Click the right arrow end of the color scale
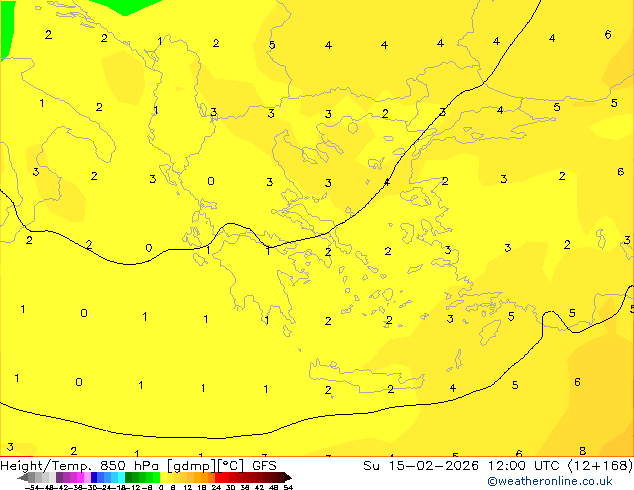 (x=288, y=477)
